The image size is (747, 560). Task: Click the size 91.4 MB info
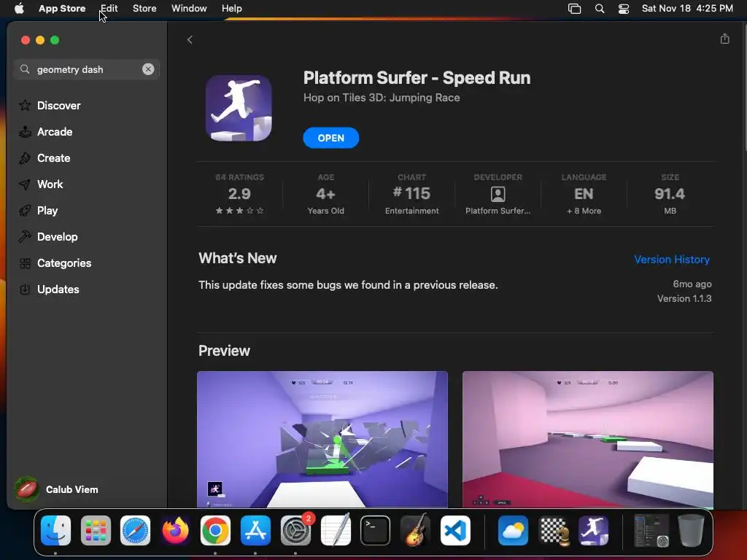click(x=670, y=194)
